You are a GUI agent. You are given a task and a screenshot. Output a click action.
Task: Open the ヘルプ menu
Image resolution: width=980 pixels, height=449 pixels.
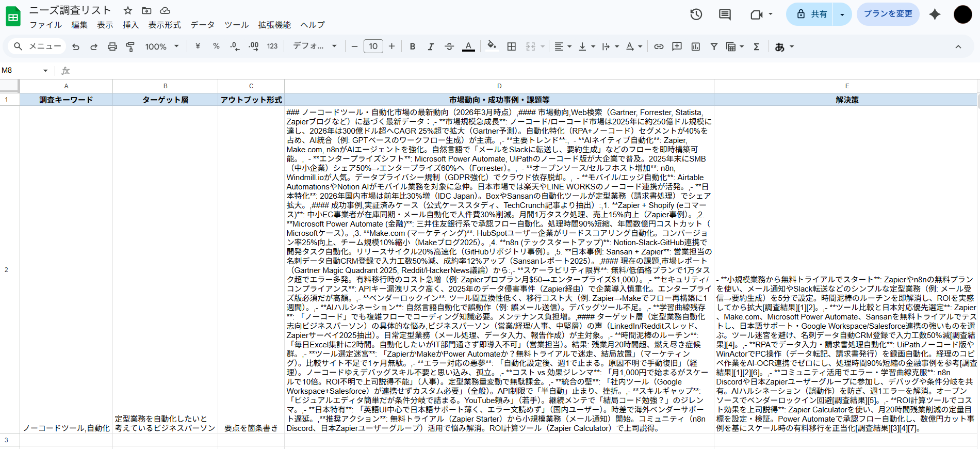[313, 25]
